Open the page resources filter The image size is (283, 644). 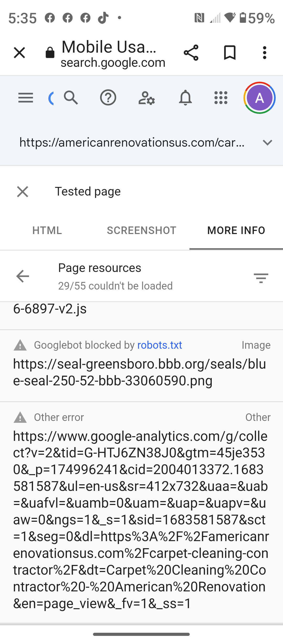pos(261,278)
